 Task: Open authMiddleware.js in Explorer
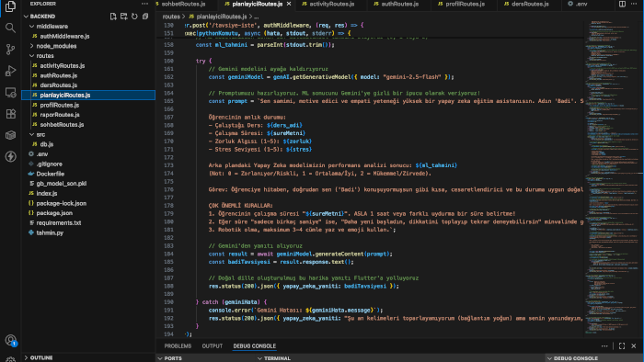tap(88, 36)
